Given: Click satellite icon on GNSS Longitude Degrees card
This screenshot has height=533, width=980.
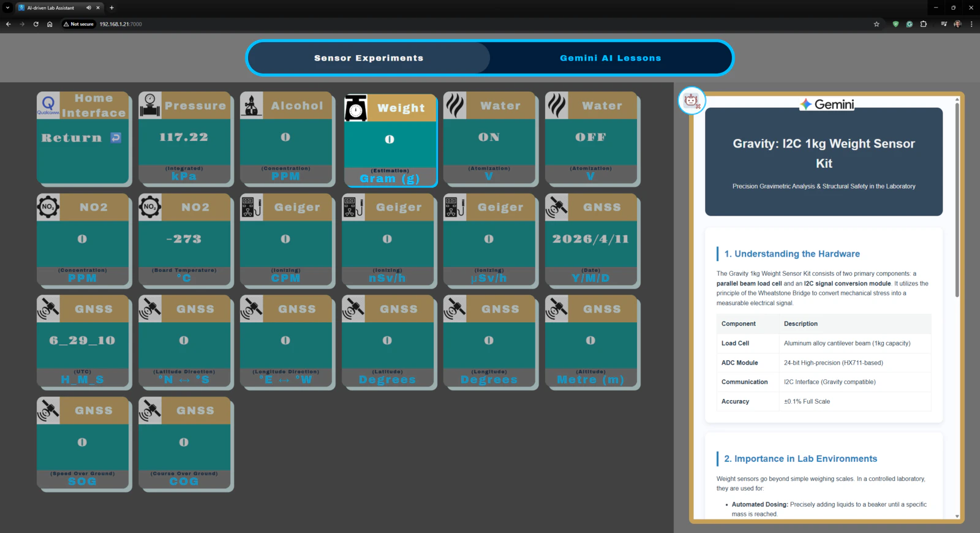Looking at the screenshot, I should coord(455,309).
